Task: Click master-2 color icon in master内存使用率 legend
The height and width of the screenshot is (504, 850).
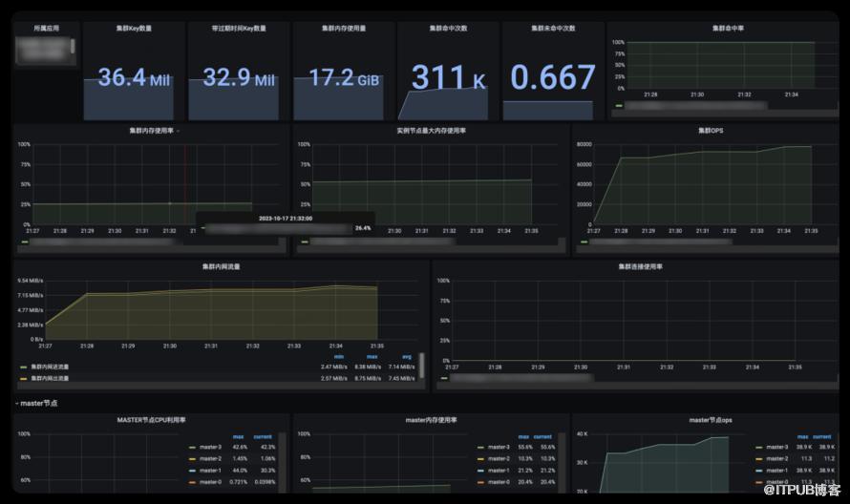Action: 479,458
